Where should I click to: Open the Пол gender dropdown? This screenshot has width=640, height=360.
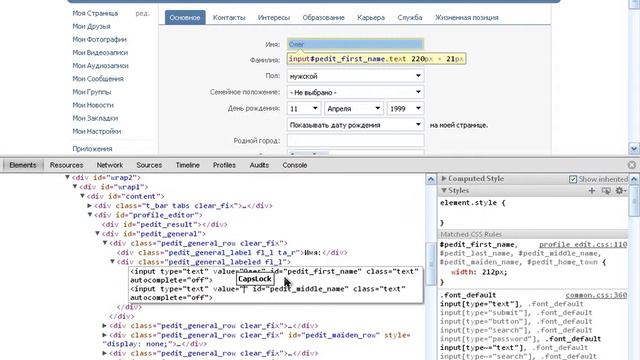[356, 76]
